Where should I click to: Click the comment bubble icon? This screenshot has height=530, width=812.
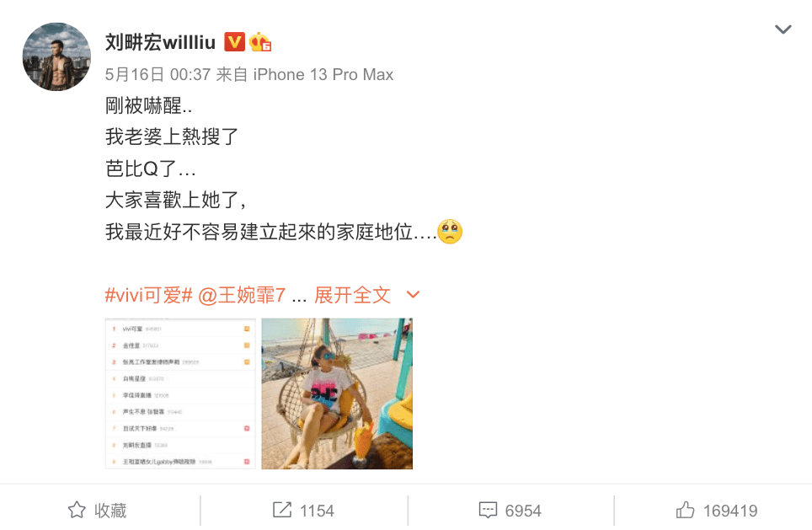(x=488, y=511)
